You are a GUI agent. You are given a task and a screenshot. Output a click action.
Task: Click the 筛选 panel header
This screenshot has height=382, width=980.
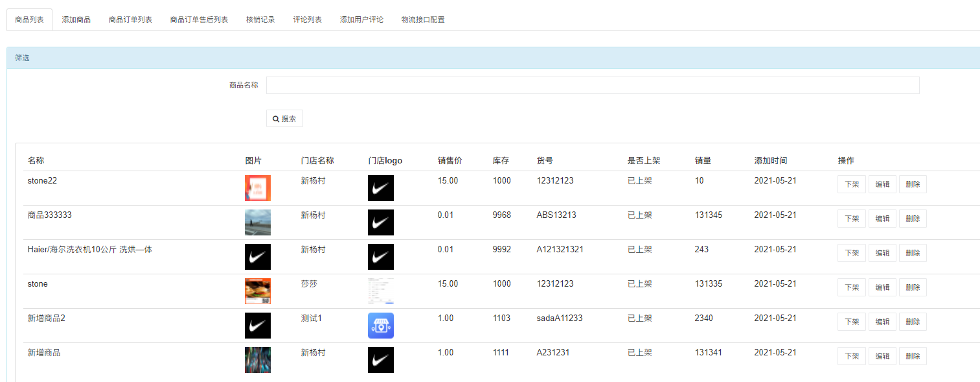coord(493,58)
